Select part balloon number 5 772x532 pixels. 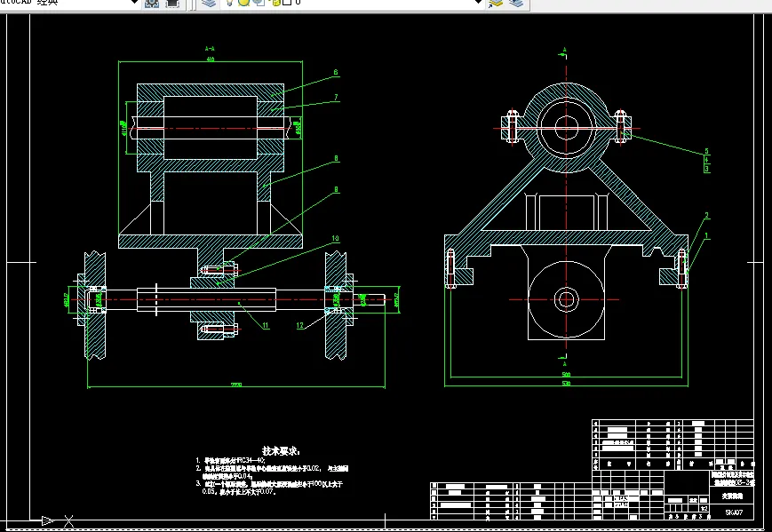(x=706, y=152)
